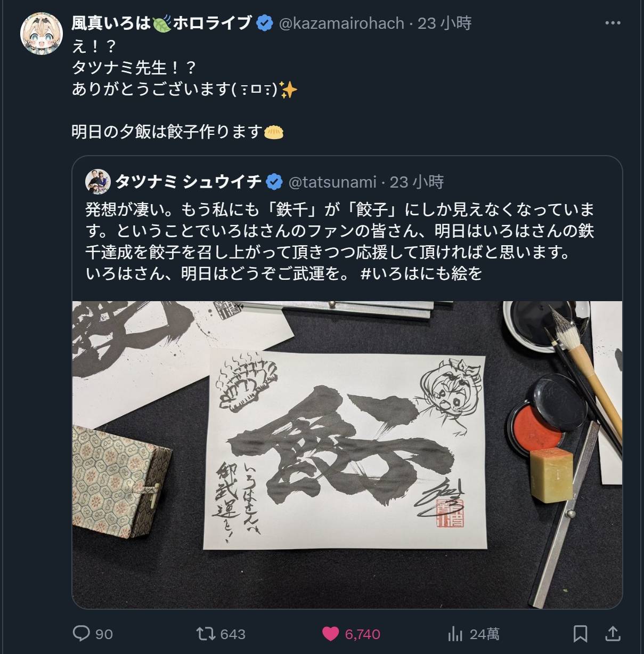Click the blue verified badge beside ホロライブ
This screenshot has width=644, height=654.
point(265,23)
